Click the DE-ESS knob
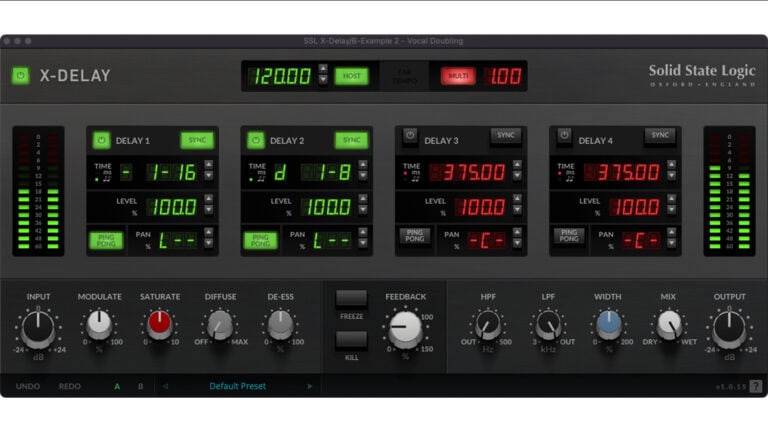768x432 pixels. point(280,324)
